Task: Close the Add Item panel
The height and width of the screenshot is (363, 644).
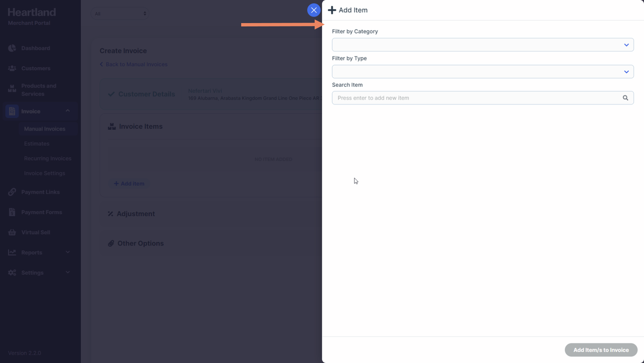Action: (314, 10)
